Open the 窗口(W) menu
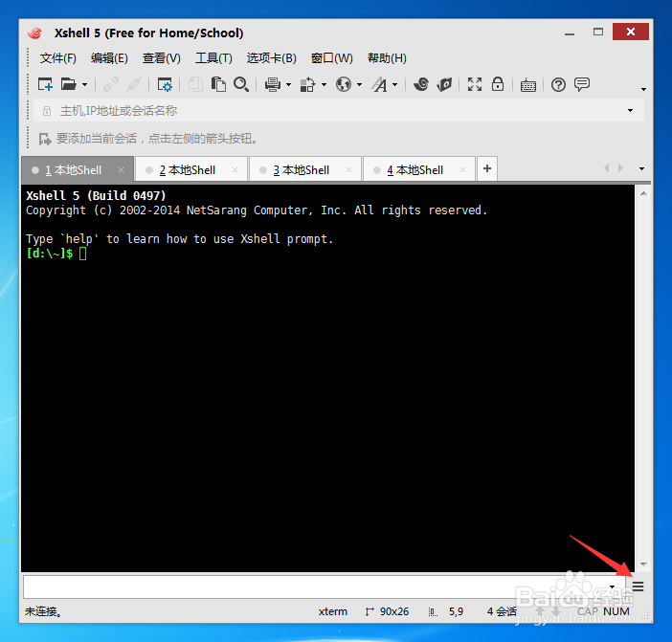 332,58
